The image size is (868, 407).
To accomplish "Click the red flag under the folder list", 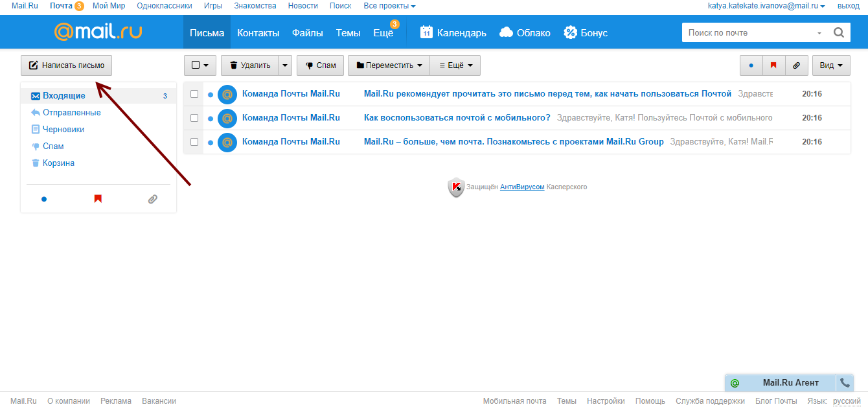I will click(x=98, y=199).
